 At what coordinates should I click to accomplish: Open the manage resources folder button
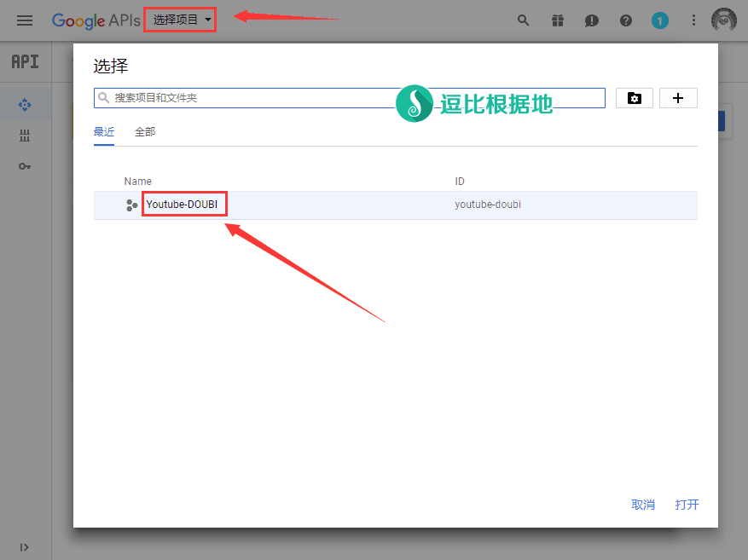[x=634, y=98]
